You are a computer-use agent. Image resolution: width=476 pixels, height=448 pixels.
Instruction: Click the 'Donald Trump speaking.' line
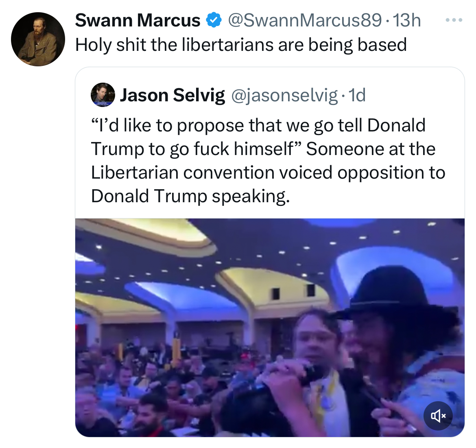coord(190,196)
